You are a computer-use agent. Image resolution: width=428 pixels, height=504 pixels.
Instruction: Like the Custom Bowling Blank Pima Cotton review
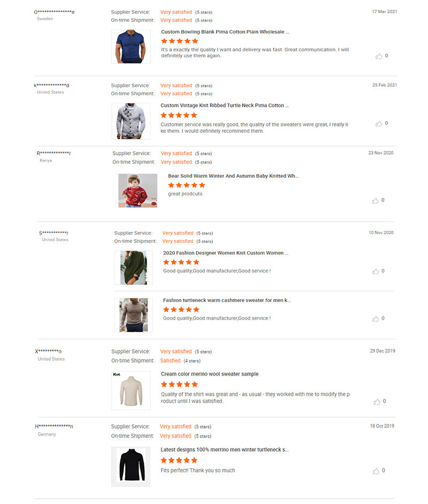(x=379, y=56)
